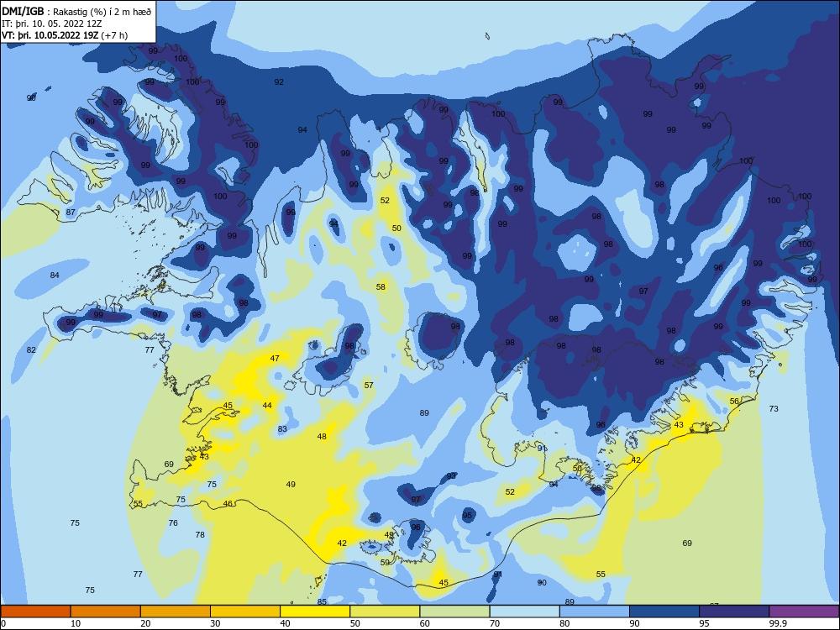
Task: Choose the medium blue 90–95 legend swatch
Action: [664, 612]
